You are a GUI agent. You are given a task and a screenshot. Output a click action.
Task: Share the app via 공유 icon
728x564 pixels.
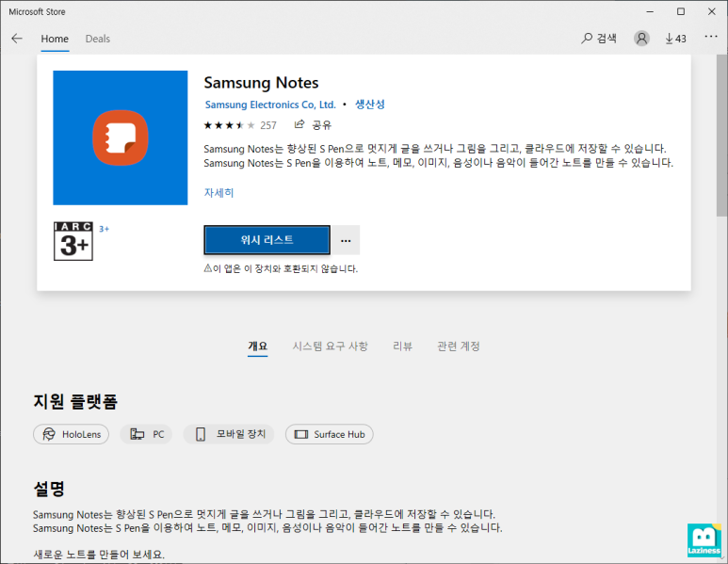[x=313, y=125]
